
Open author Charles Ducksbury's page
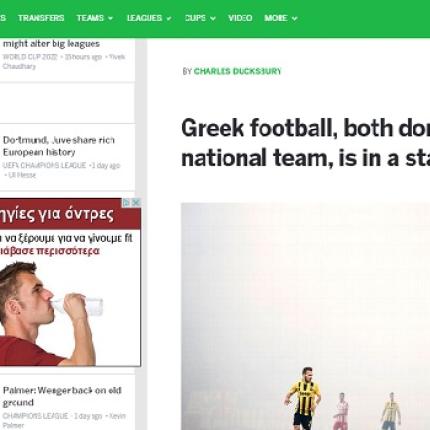pos(238,71)
